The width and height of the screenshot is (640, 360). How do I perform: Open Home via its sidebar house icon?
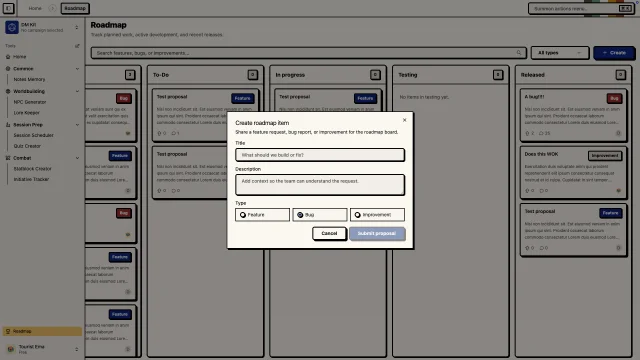click(8, 57)
